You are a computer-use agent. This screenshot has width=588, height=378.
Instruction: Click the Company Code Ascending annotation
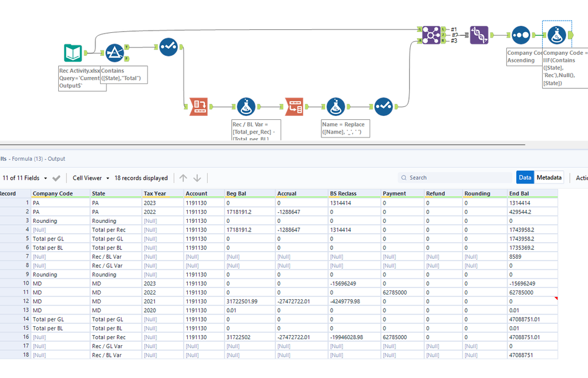524,56
